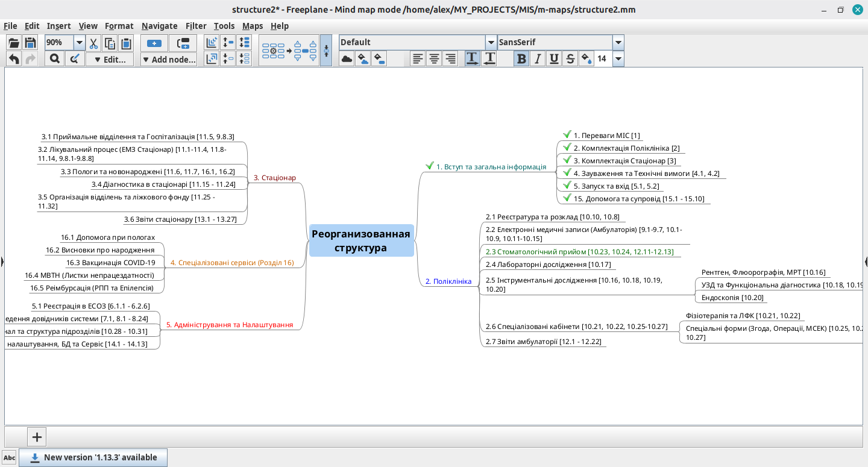Image resolution: width=868 pixels, height=467 pixels.
Task: Click the Cut scissors icon
Action: (93, 43)
